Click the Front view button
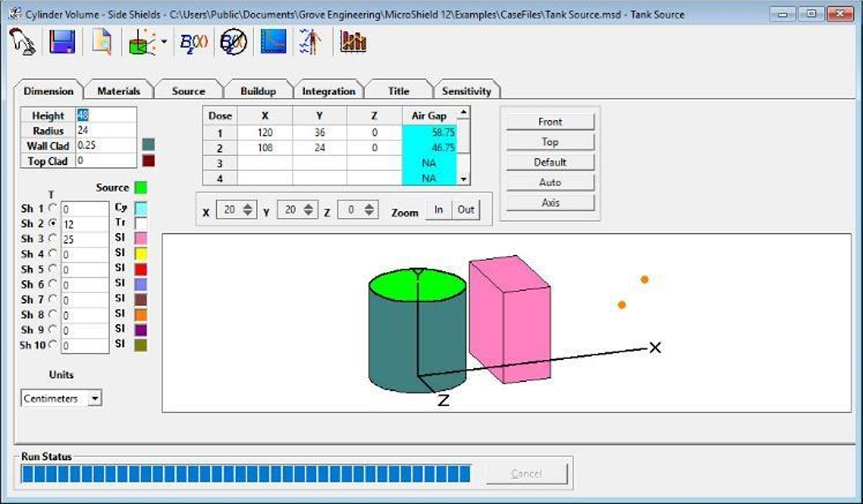863x504 pixels. coord(550,122)
